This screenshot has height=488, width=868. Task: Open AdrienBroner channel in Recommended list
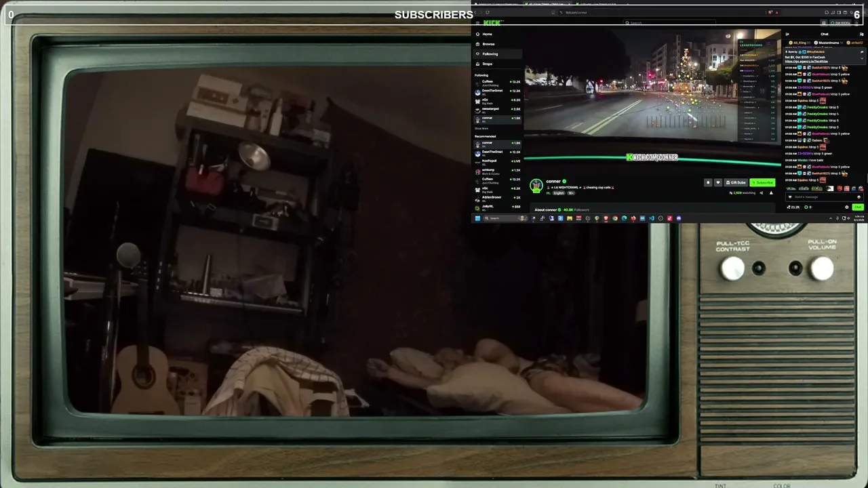click(497, 199)
